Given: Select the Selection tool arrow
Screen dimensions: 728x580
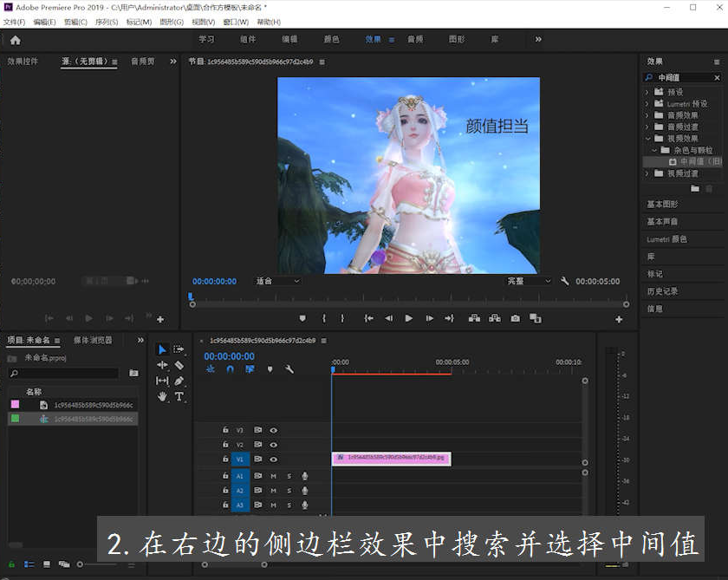Looking at the screenshot, I should (162, 349).
